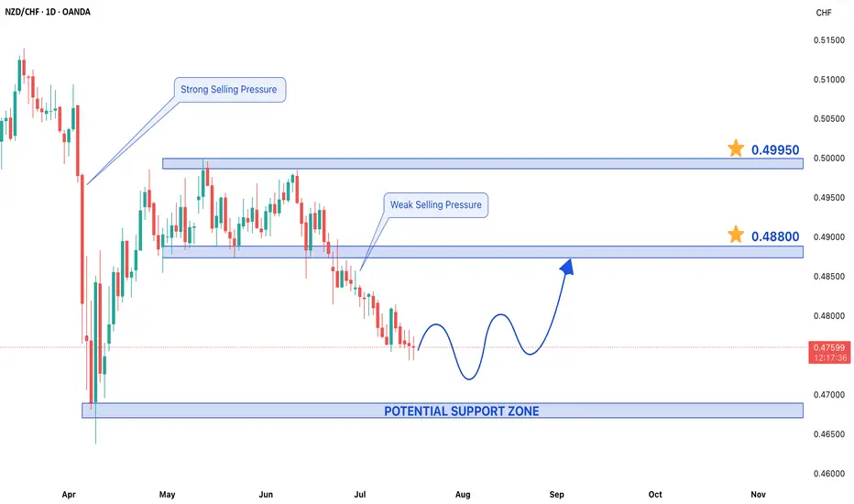This screenshot has width=854, height=504.
Task: Click the 0.51500 price axis value
Action: 829,40
